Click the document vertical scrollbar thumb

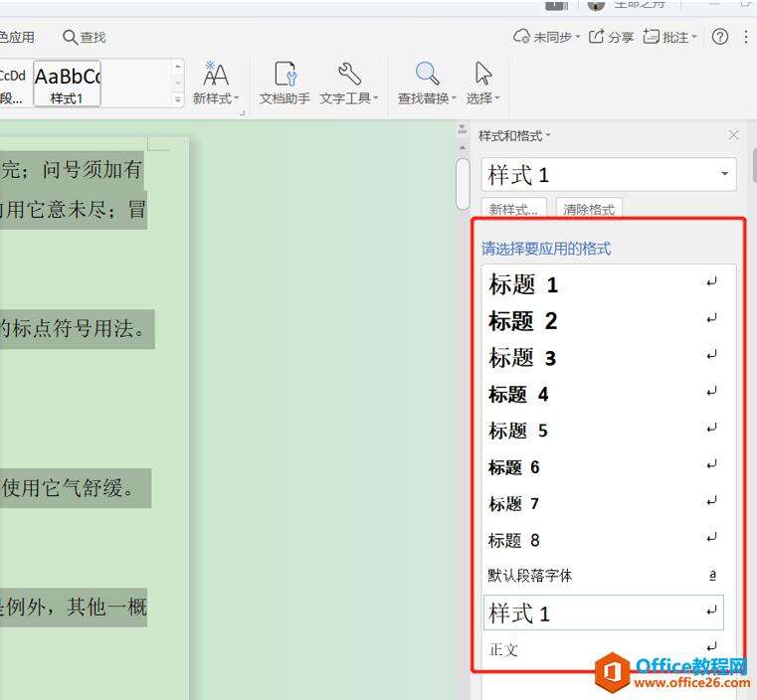463,184
